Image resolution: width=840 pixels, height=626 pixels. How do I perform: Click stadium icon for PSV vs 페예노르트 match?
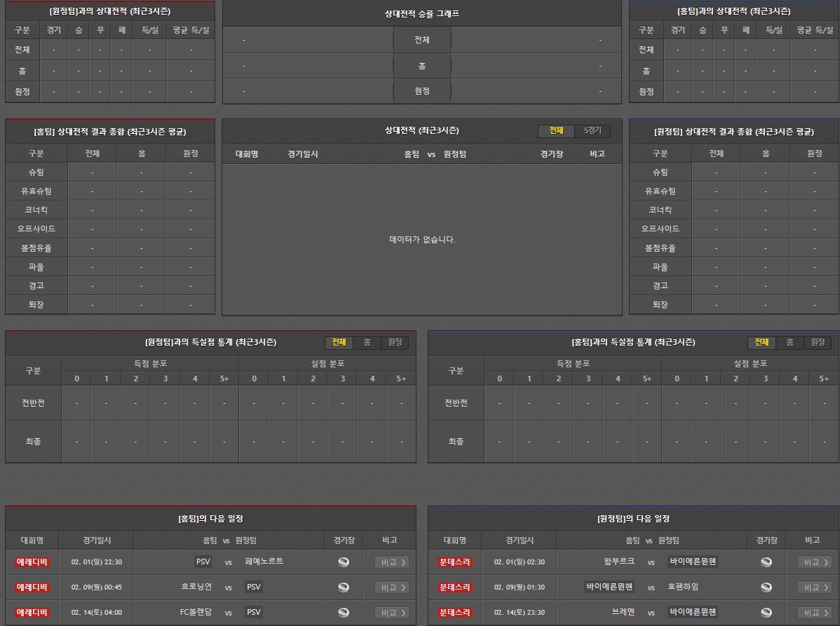(x=344, y=562)
